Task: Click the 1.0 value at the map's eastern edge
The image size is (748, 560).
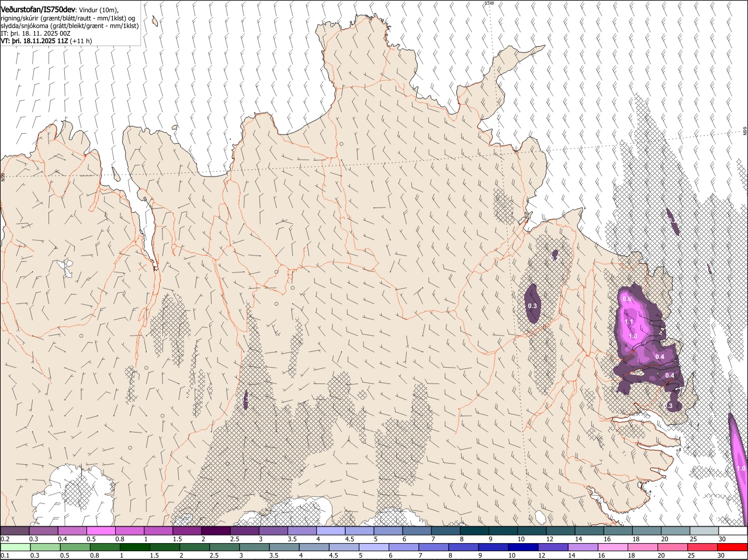Action: click(741, 468)
